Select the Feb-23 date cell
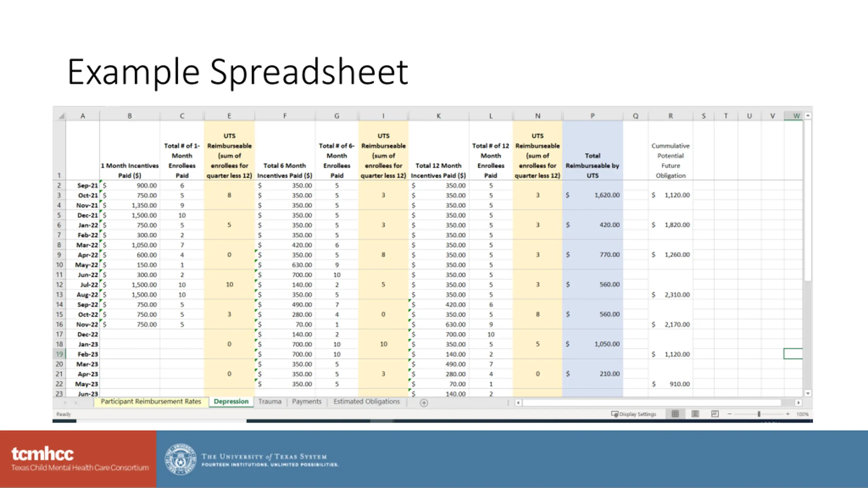Image resolution: width=868 pixels, height=488 pixels. [82, 354]
